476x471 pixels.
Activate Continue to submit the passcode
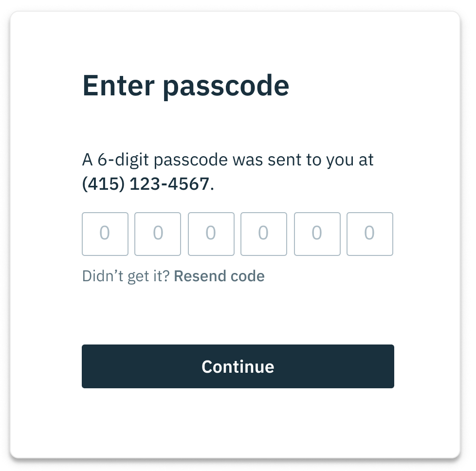pyautogui.click(x=238, y=366)
